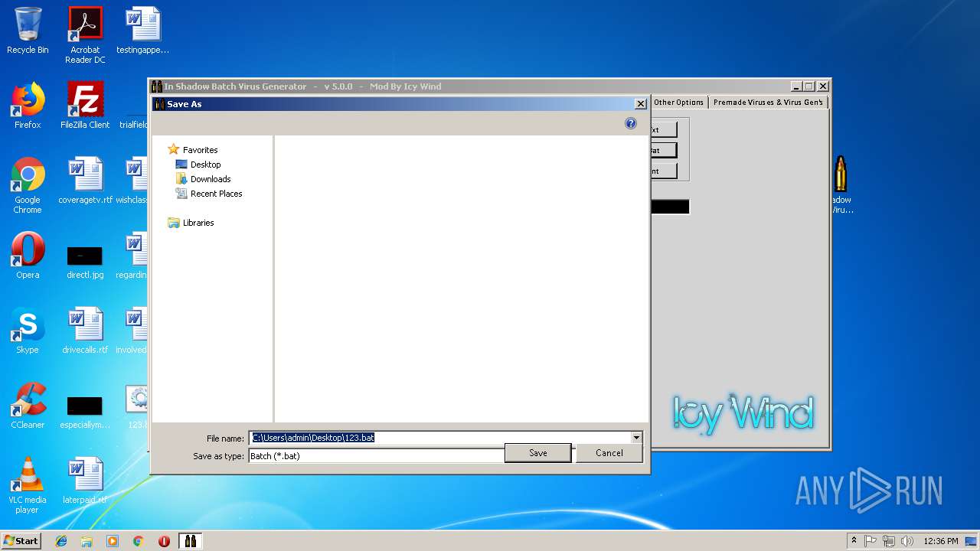The height and width of the screenshot is (551, 980).
Task: Maximize the Batch Virus Generator window
Action: click(x=808, y=86)
